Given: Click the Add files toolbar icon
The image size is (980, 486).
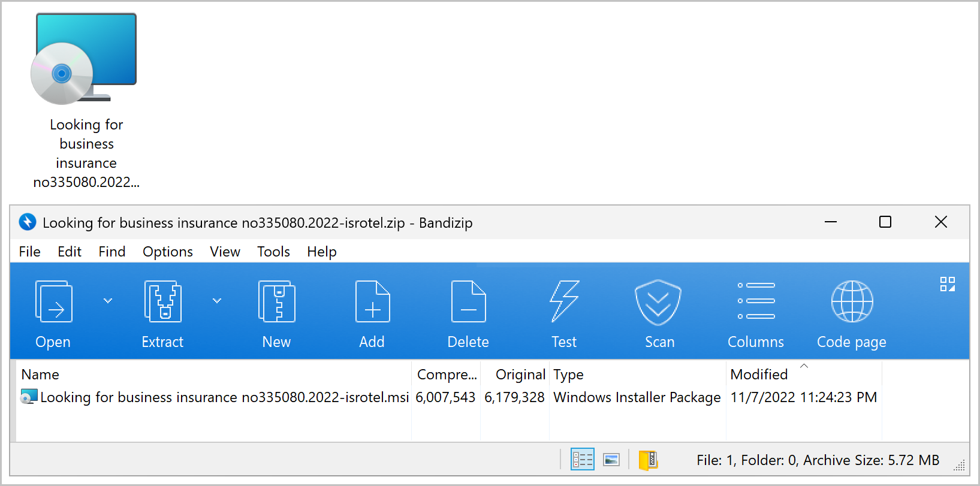Looking at the screenshot, I should [x=372, y=303].
